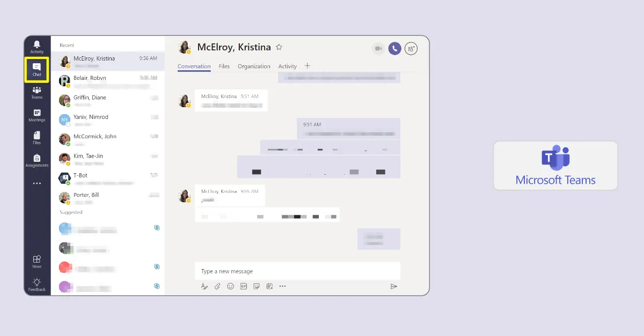Insert a GIF using the GIF icon
Viewport: 644px width, 336px height.
244,286
